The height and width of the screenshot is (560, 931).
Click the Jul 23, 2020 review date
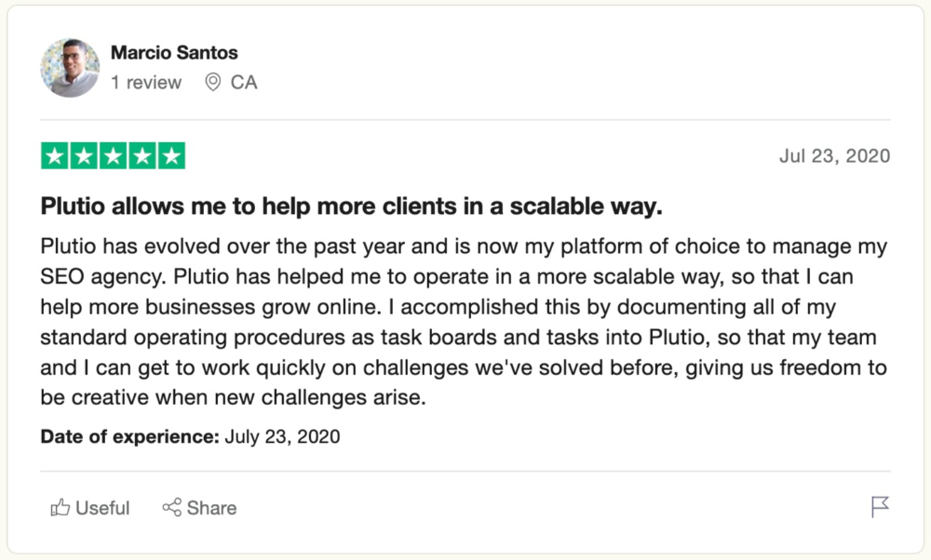(834, 156)
